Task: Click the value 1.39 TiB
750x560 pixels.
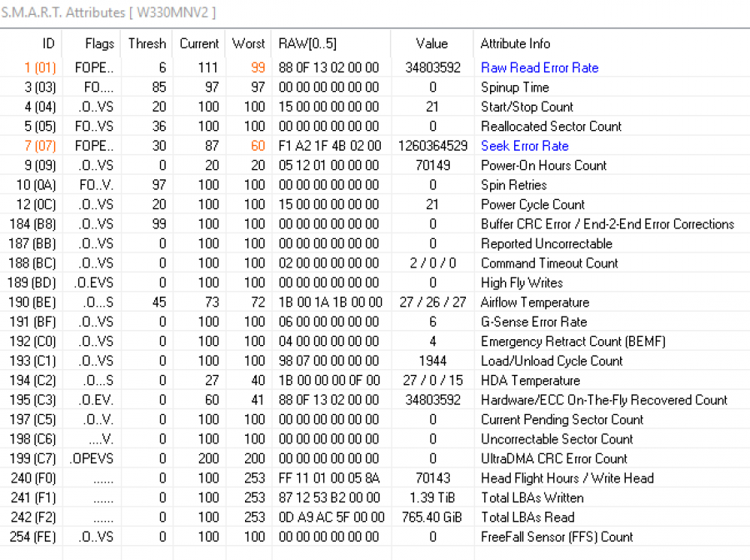Action: click(x=432, y=497)
